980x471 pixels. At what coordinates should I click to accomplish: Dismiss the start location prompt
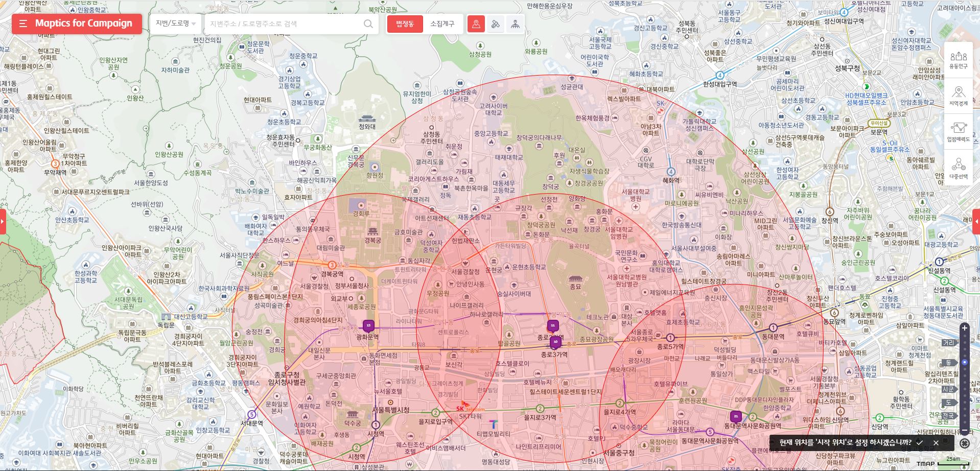click(x=936, y=443)
